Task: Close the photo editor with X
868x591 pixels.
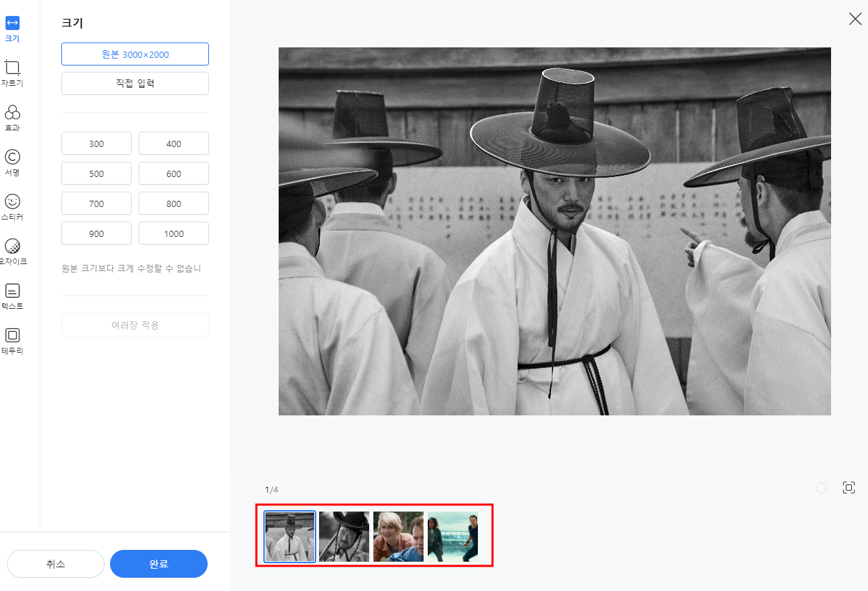Action: (855, 20)
